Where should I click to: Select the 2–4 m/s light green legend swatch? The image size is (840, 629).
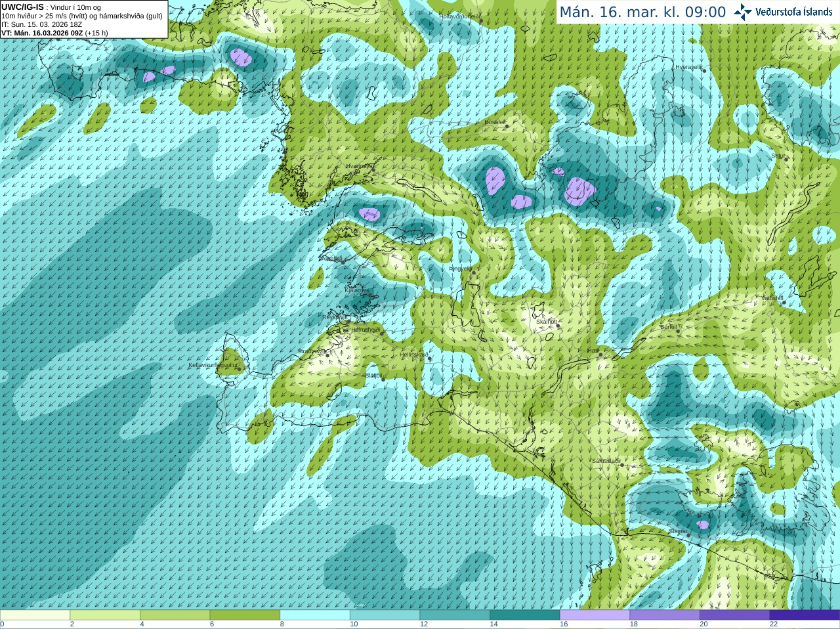(x=105, y=615)
